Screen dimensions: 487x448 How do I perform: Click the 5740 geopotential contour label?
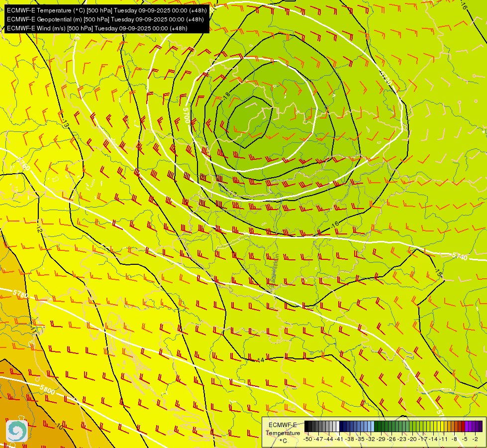tap(459, 256)
